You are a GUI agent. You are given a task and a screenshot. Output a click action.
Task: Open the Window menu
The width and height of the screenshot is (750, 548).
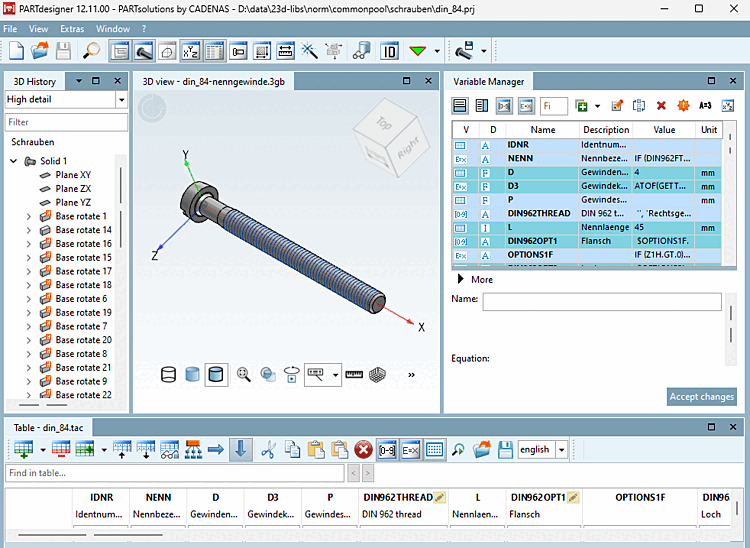tap(112, 29)
